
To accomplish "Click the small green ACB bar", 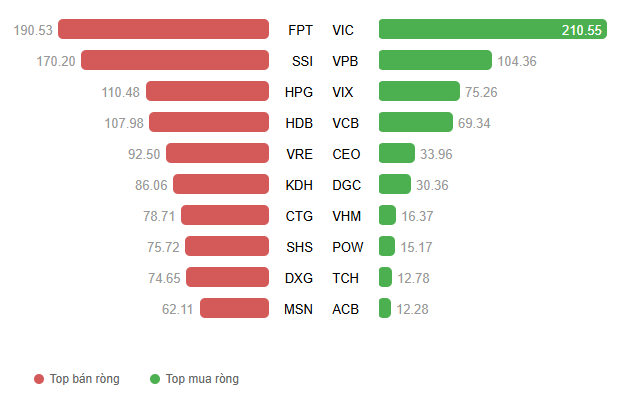I will 385,308.
